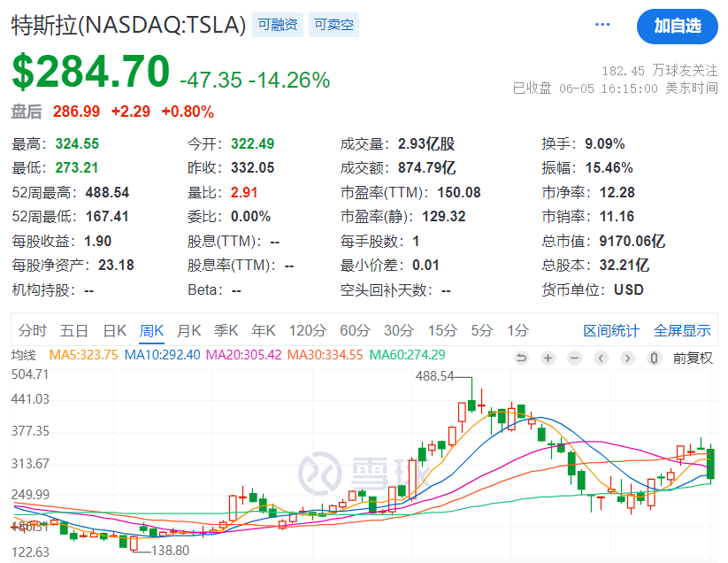Click 量比 value 2.91
This screenshot has width=728, height=563.
coord(244,193)
